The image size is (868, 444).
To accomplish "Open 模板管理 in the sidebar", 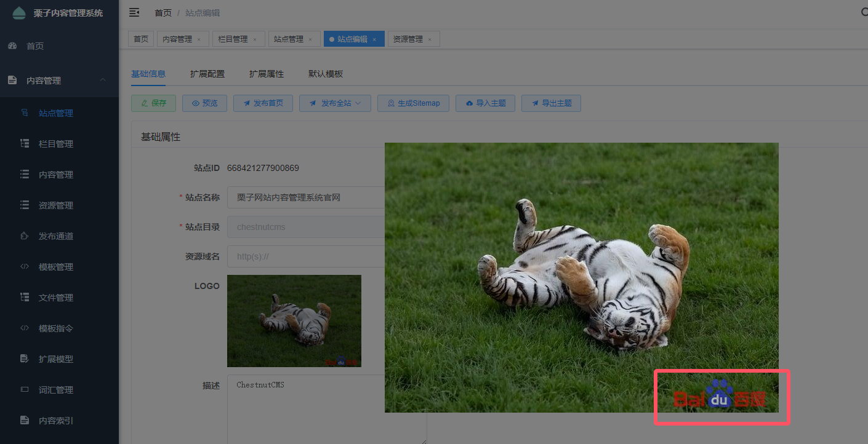I will (55, 267).
